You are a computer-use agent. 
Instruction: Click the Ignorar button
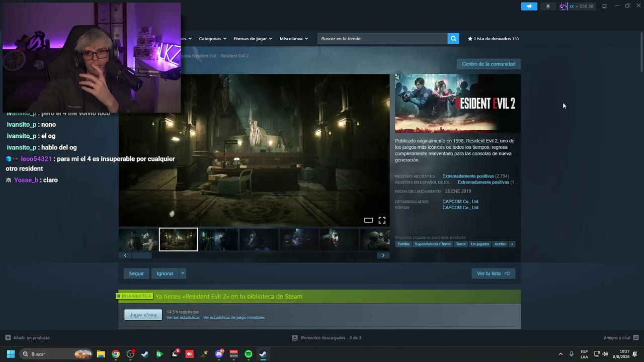pos(165,274)
